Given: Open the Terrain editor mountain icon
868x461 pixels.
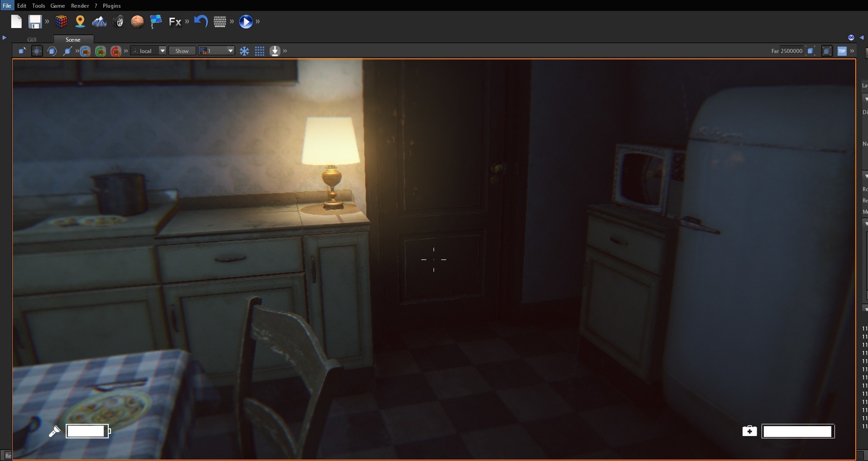Looking at the screenshot, I should [x=99, y=21].
